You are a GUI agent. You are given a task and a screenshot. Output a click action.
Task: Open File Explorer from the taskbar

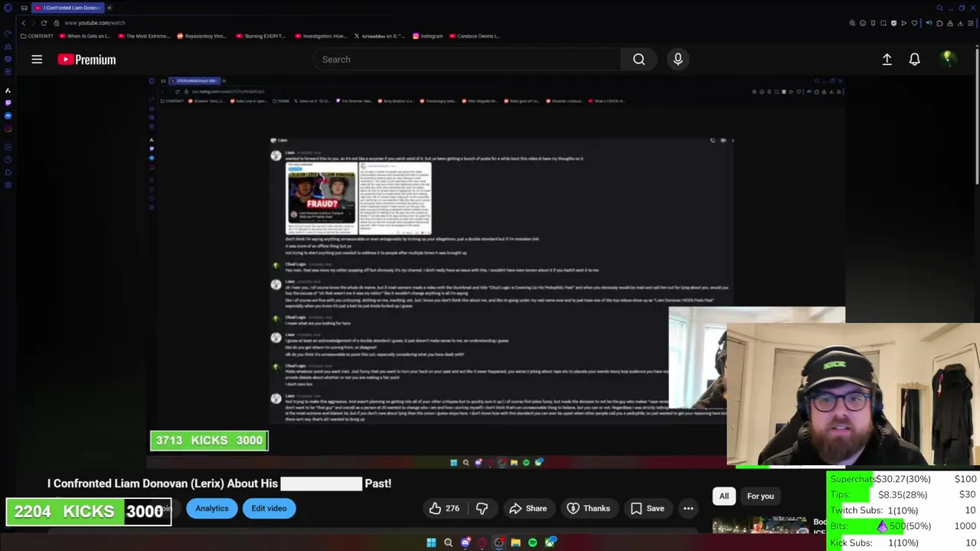point(516,543)
